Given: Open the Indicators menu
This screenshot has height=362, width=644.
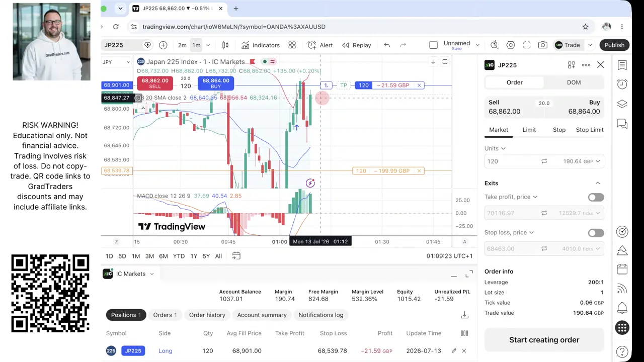Looking at the screenshot, I should [260, 45].
